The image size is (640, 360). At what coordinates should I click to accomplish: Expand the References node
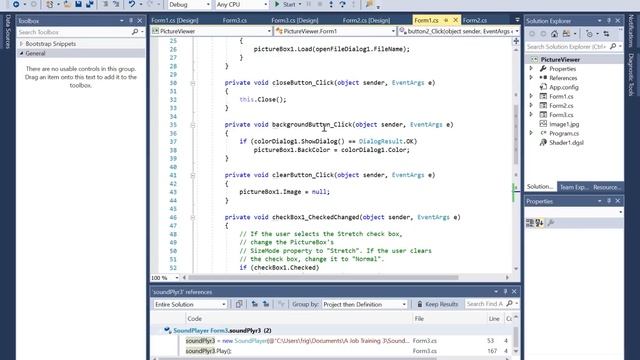(531, 78)
